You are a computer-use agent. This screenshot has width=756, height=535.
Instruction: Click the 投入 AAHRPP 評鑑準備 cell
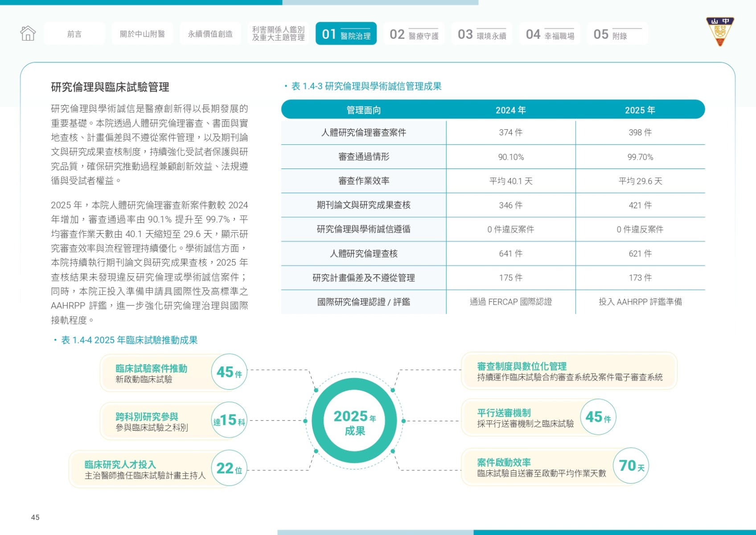pyautogui.click(x=640, y=302)
